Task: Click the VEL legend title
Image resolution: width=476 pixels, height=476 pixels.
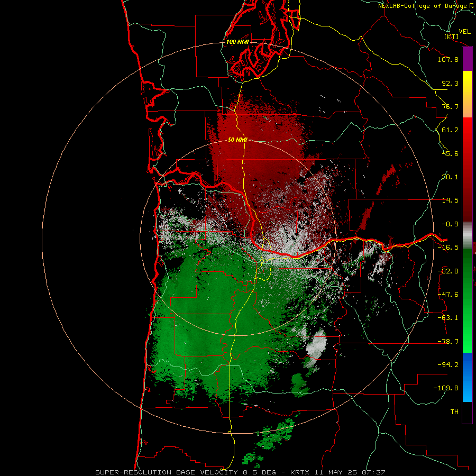Action: click(464, 32)
